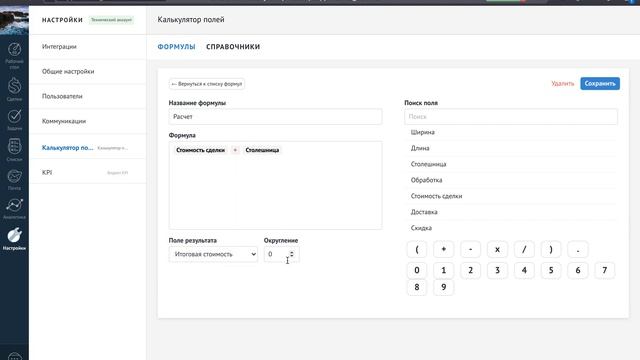The width and height of the screenshot is (640, 360).
Task: Insert digit 1 keypad button
Action: pyautogui.click(x=444, y=270)
